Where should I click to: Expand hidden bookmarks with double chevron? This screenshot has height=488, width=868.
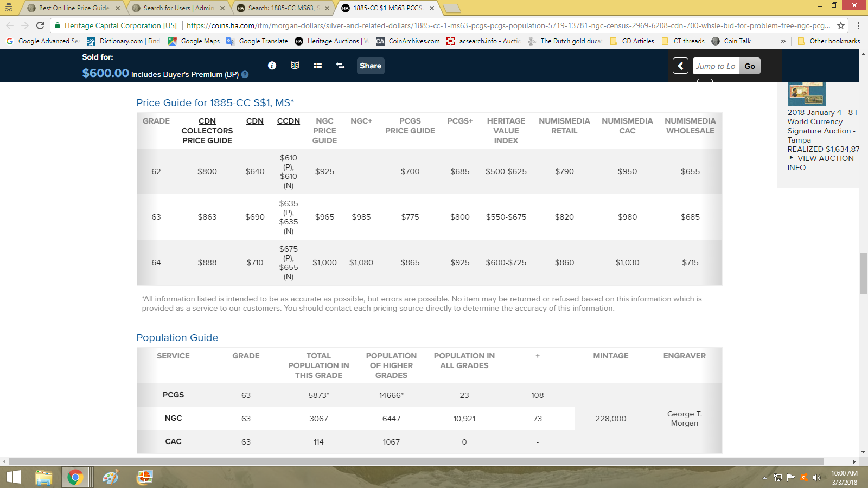783,41
